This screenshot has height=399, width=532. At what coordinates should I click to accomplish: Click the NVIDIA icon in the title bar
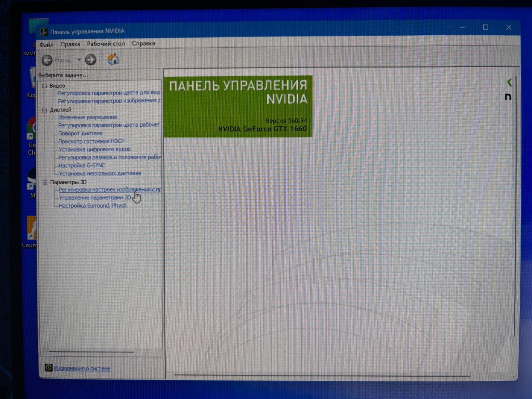[44, 32]
